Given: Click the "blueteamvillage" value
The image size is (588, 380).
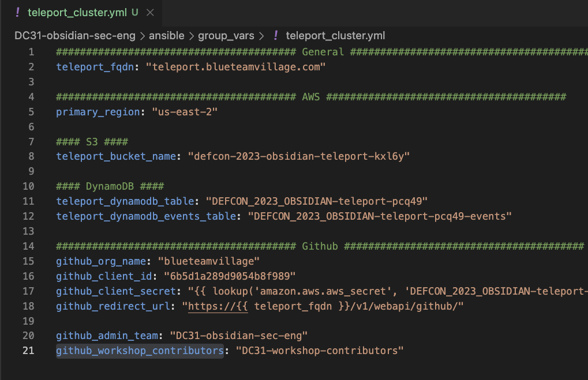Looking at the screenshot, I should 208,261.
